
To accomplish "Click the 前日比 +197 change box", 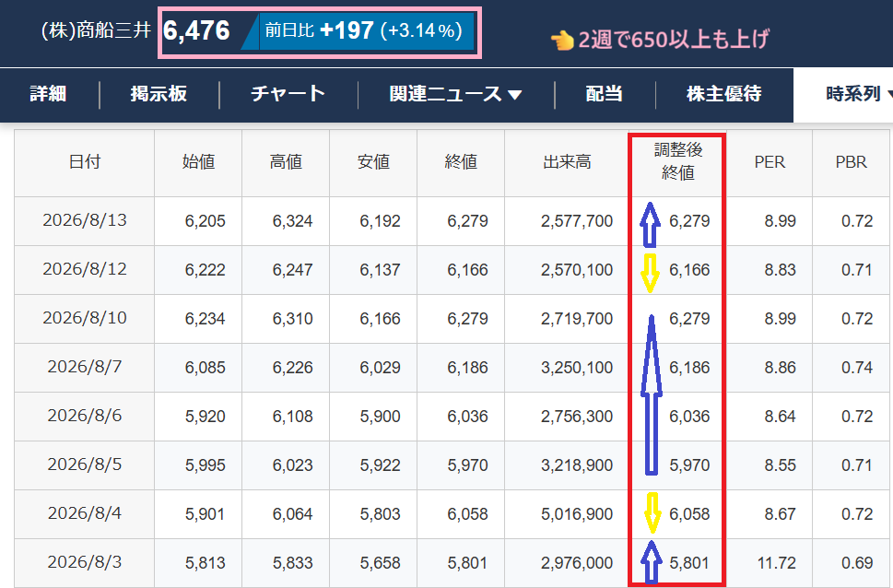I will (363, 30).
